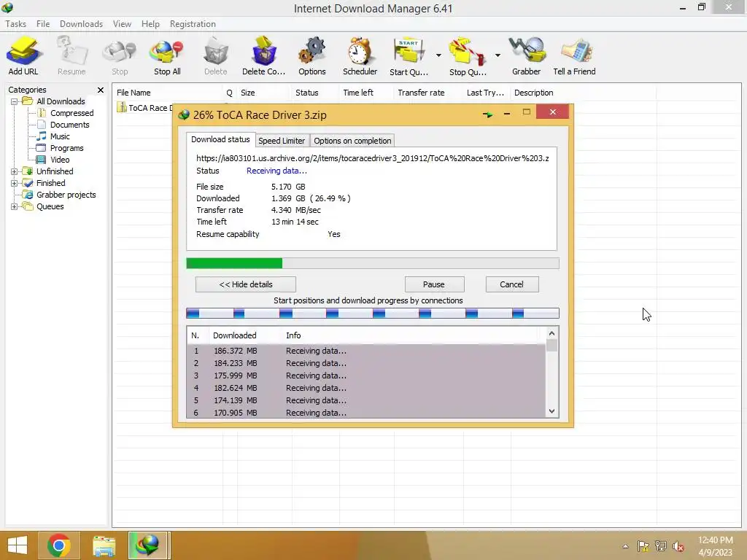Open the File menu
The height and width of the screenshot is (560, 747).
tap(43, 24)
